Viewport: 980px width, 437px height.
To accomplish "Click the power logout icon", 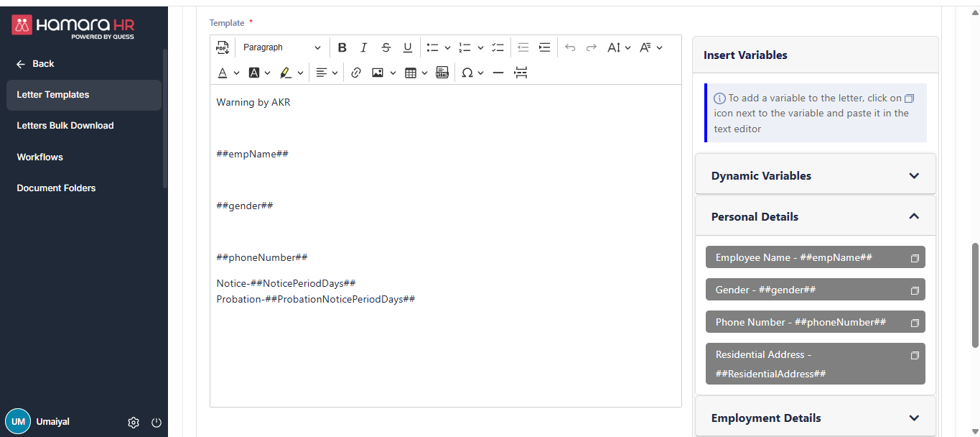I will click(157, 423).
